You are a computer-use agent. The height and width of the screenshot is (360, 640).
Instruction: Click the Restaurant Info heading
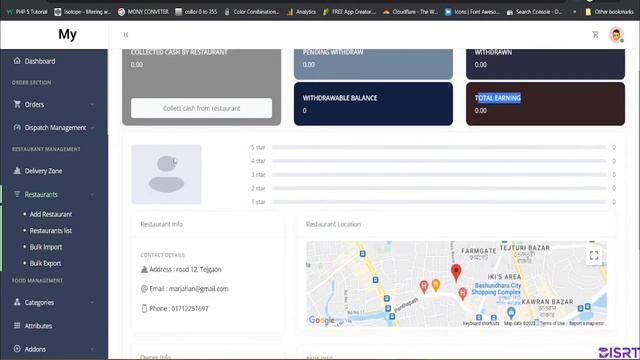[x=162, y=224]
